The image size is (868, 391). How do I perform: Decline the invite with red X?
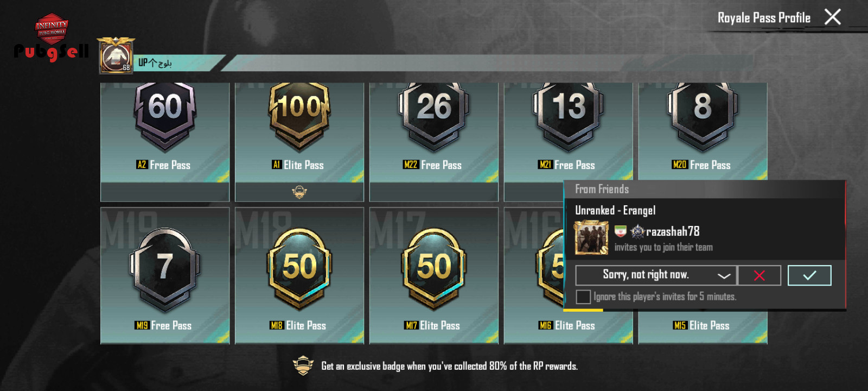point(759,275)
